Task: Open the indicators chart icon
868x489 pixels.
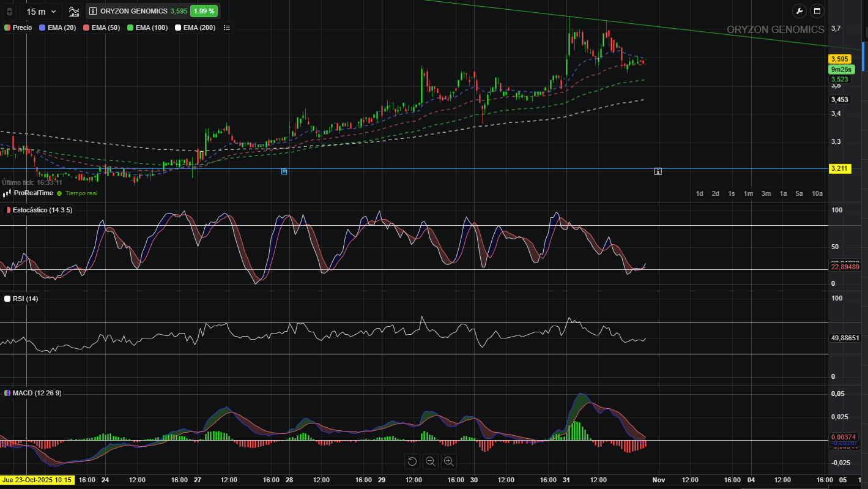Action: point(73,11)
